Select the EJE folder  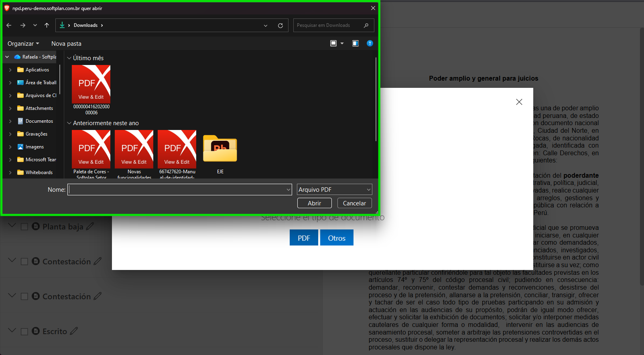tap(220, 154)
